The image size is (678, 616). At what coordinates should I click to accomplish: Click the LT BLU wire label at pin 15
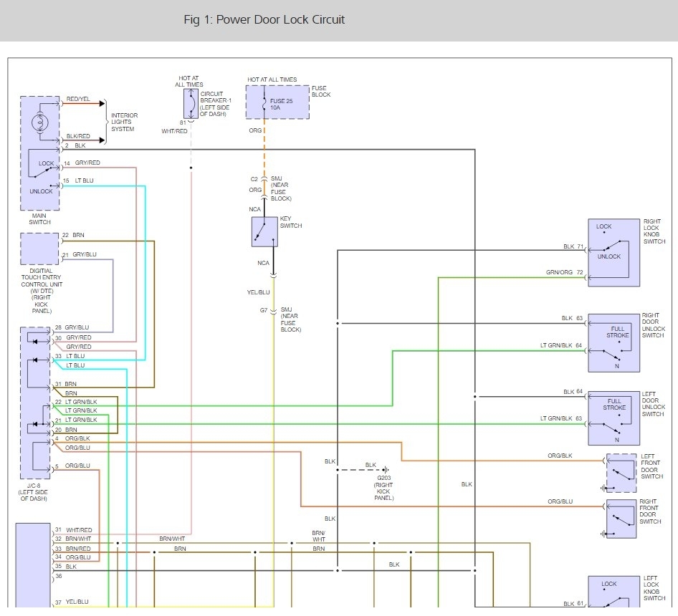(85, 181)
